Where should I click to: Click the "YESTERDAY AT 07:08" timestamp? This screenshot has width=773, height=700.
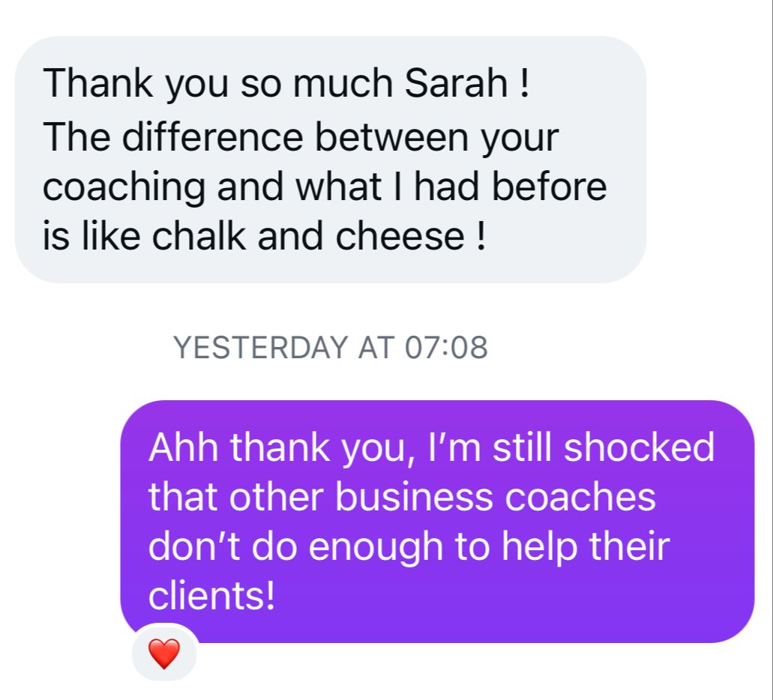pyautogui.click(x=330, y=348)
